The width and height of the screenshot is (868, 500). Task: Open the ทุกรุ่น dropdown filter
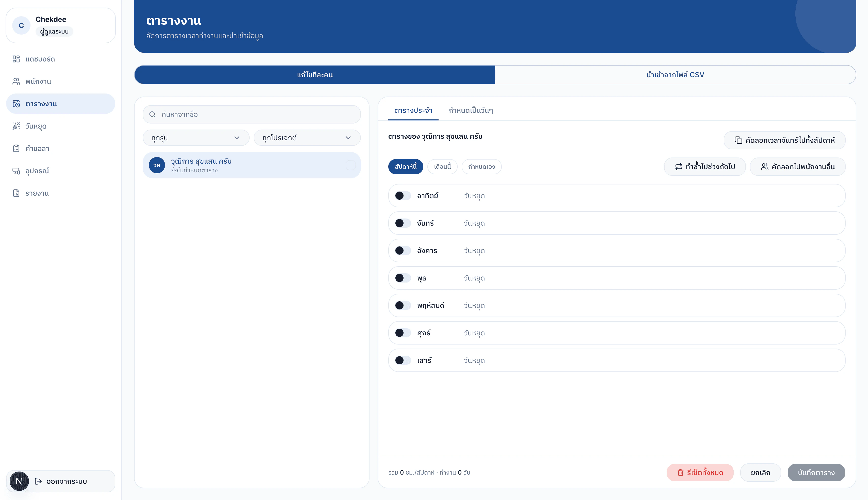pyautogui.click(x=196, y=138)
